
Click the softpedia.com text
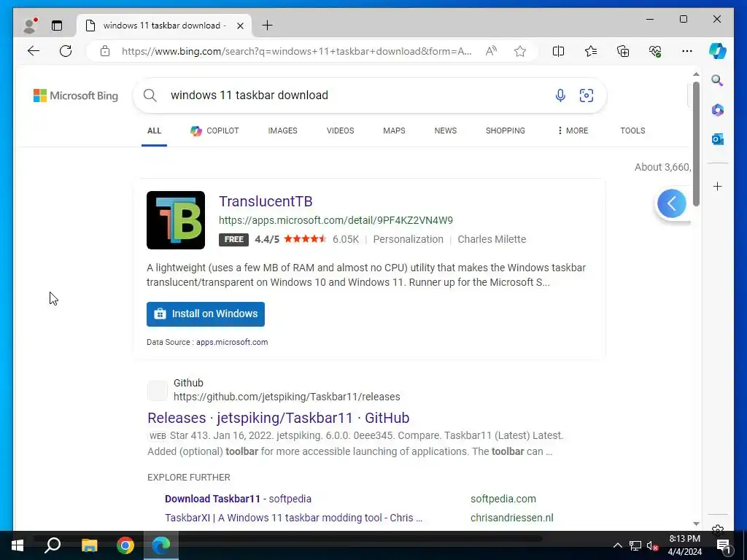(503, 499)
